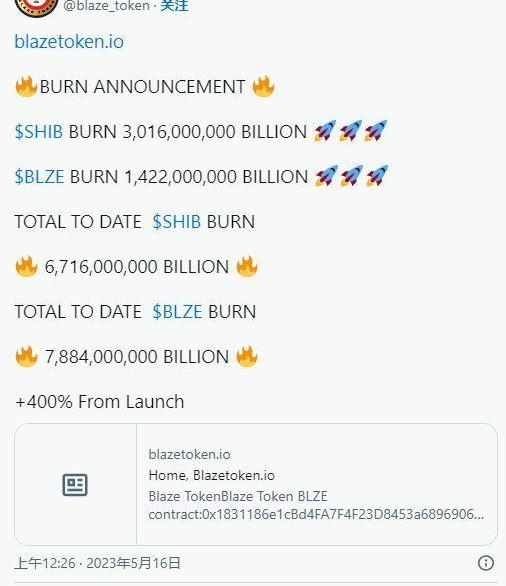Follow the account via 关注 link
Screen dimensions: 506x586
point(174,6)
